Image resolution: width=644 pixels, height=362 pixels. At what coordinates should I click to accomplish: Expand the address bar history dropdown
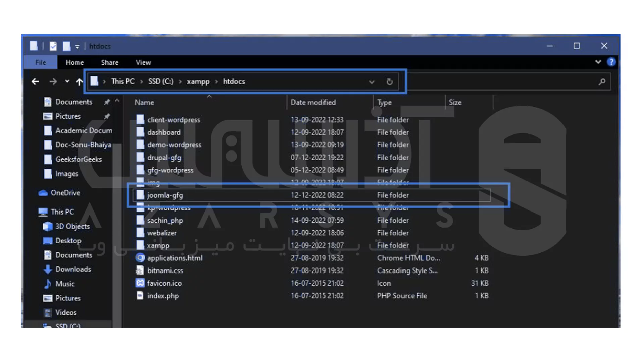pos(372,82)
